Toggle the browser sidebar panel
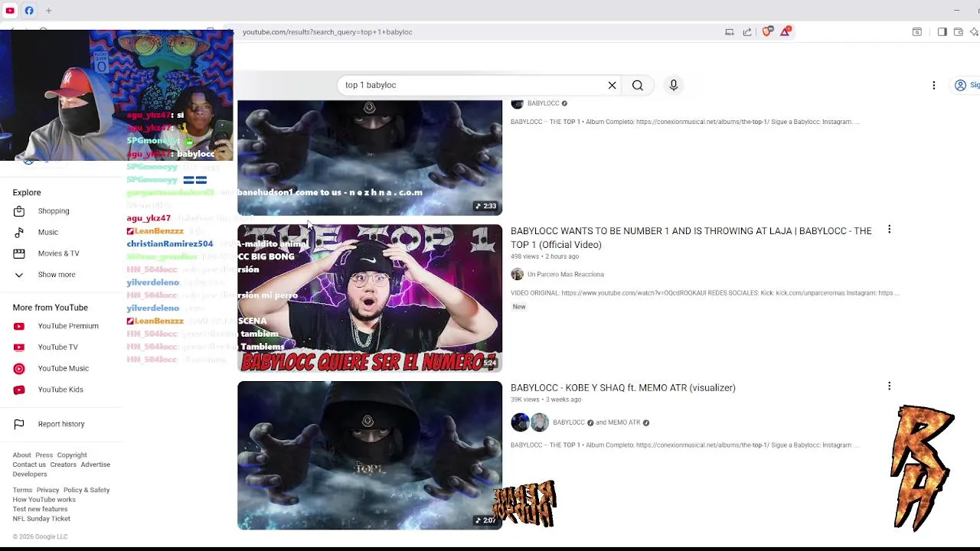Viewport: 980px width, 551px height. coord(942,32)
